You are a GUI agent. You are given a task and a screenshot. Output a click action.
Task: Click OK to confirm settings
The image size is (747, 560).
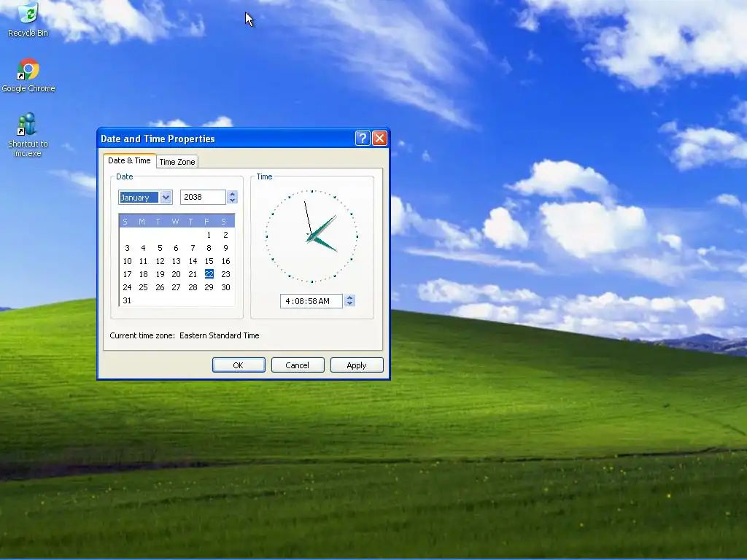tap(239, 365)
